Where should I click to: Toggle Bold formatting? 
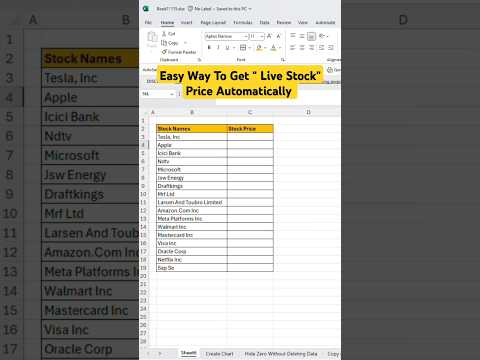click(x=209, y=48)
